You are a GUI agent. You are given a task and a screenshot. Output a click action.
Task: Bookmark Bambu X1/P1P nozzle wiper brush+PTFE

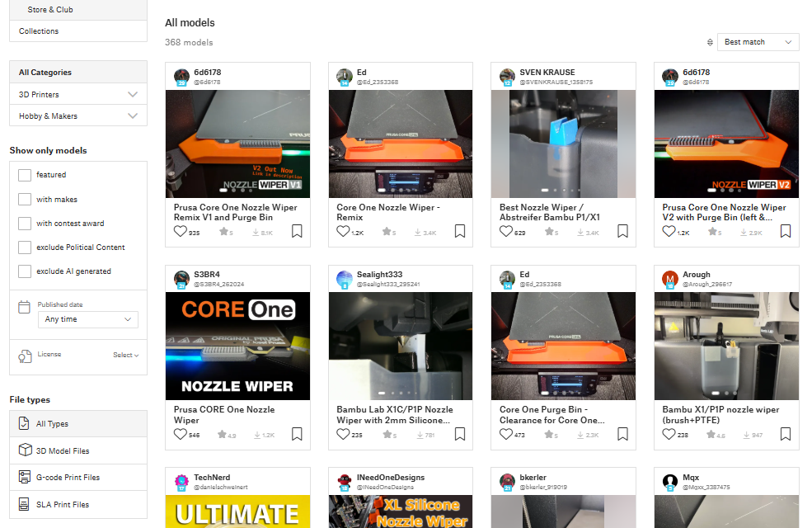[786, 434]
